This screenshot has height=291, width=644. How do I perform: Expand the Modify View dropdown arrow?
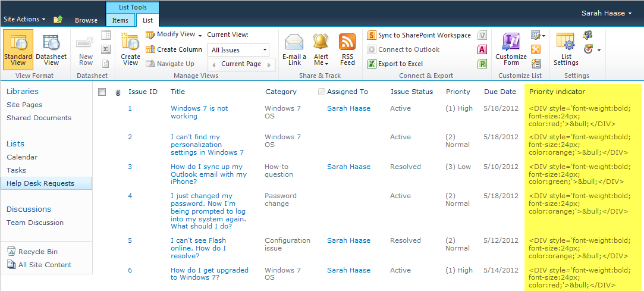tap(200, 35)
